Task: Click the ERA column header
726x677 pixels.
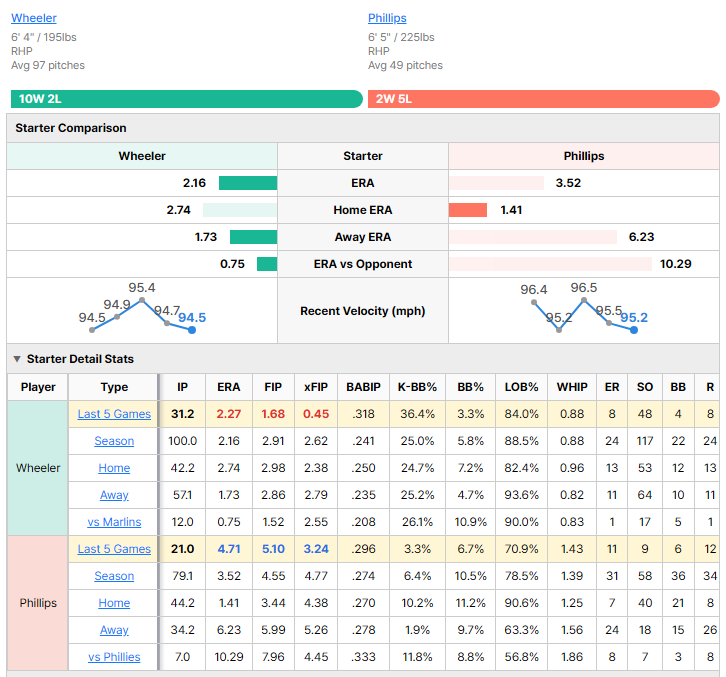Action: pos(229,387)
